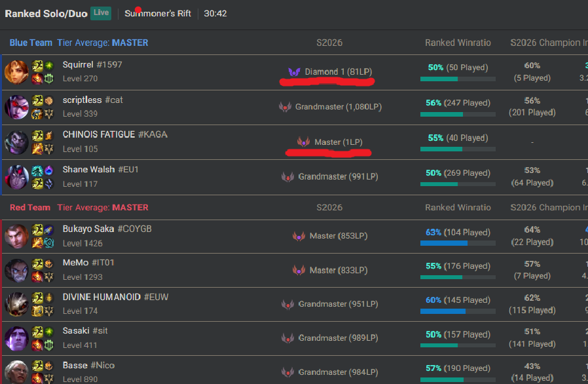Click Sasaki's champion portrait

[16, 338]
